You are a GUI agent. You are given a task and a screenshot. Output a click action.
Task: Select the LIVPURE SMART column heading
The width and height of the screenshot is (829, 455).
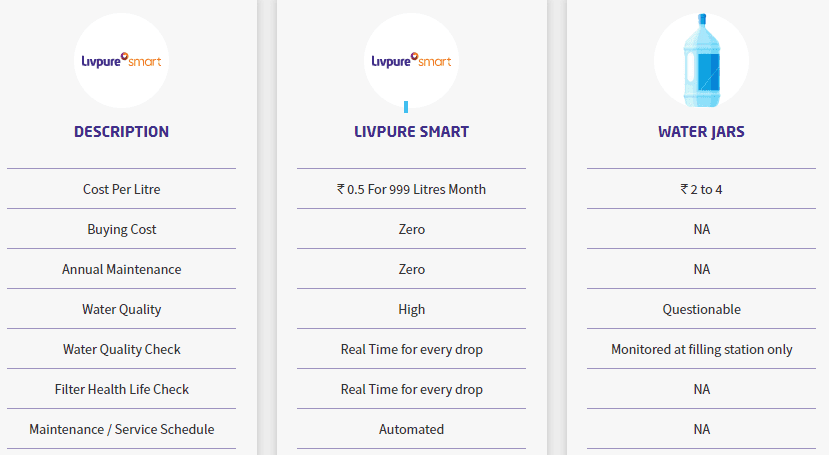pos(411,132)
